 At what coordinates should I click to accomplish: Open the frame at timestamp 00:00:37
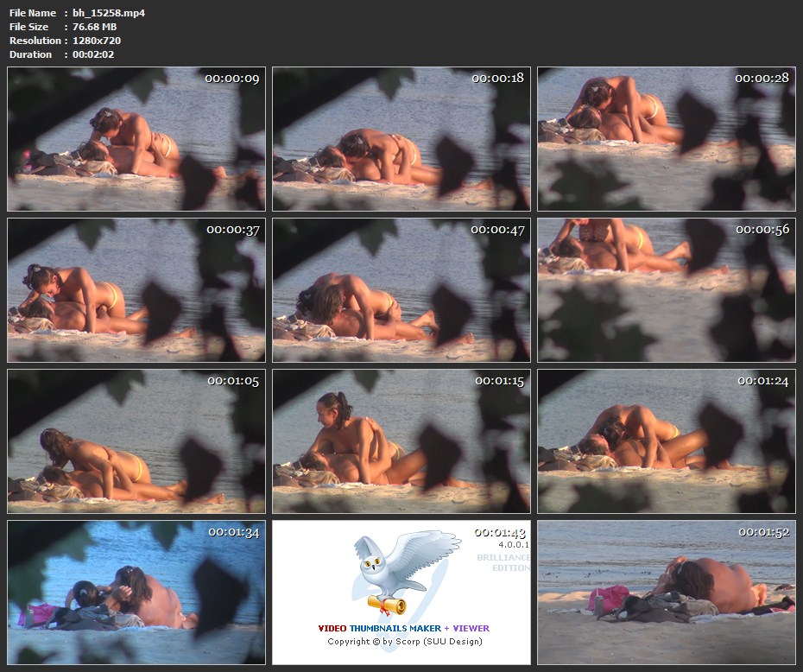(x=136, y=290)
